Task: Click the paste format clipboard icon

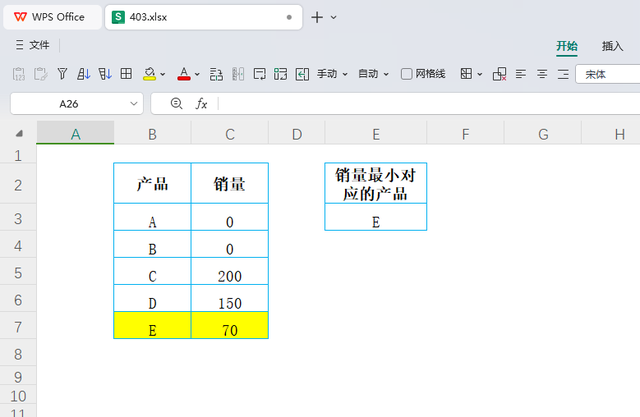Action: 40,74
